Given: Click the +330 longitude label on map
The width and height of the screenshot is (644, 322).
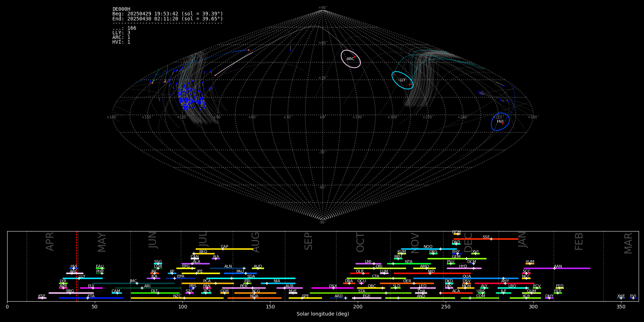Looking at the screenshot, I should (357, 117).
